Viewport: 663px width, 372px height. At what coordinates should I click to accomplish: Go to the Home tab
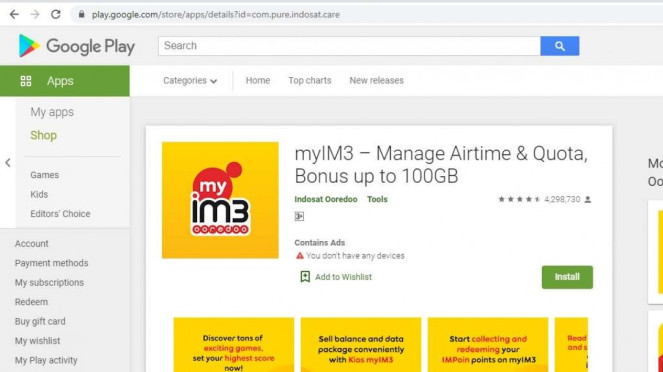pyautogui.click(x=258, y=80)
